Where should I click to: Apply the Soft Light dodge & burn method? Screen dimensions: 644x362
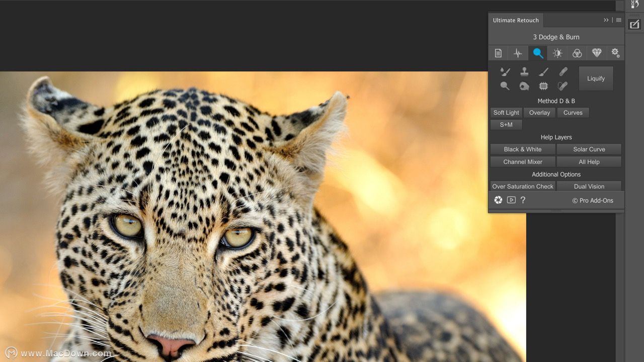click(x=506, y=113)
